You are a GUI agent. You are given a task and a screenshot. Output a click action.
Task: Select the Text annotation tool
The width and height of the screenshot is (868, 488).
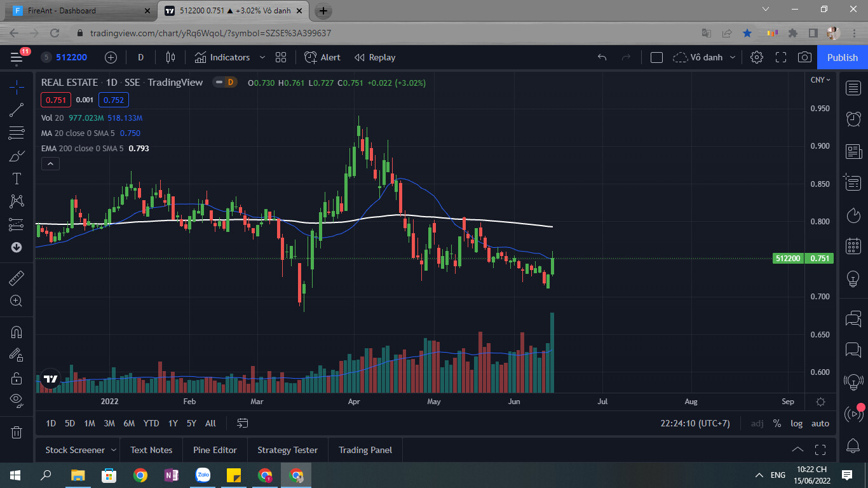(x=17, y=179)
